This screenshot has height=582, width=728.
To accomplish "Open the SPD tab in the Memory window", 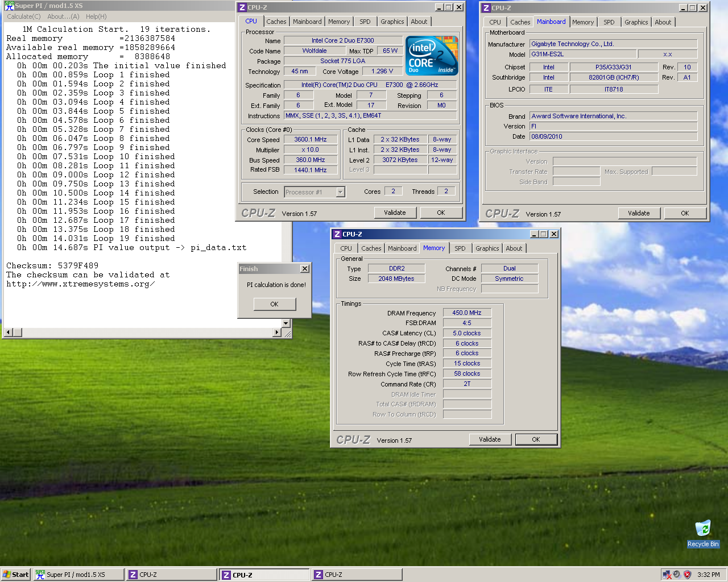I will (460, 248).
